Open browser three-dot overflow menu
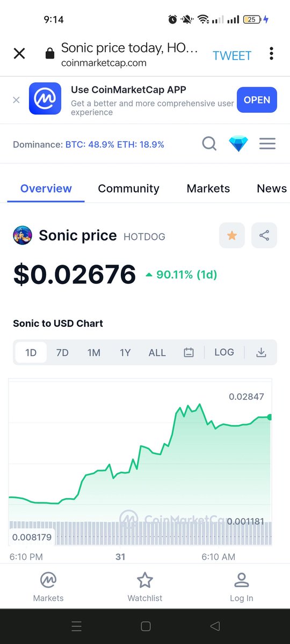Image resolution: width=290 pixels, height=644 pixels. coord(272,54)
